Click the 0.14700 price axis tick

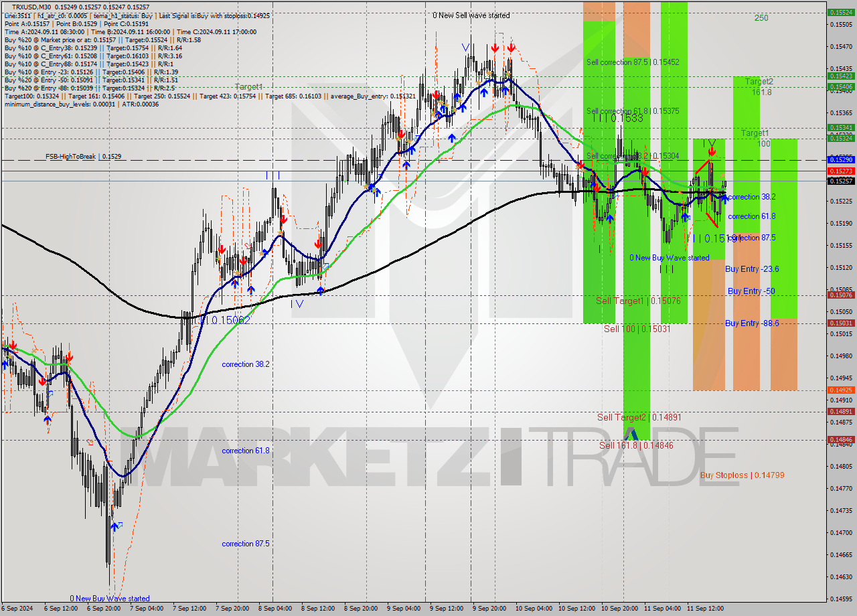click(841, 532)
